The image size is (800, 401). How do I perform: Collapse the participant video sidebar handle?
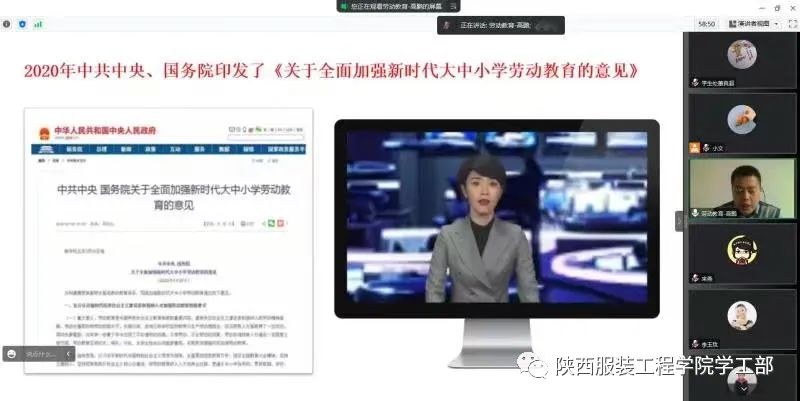coord(679,219)
